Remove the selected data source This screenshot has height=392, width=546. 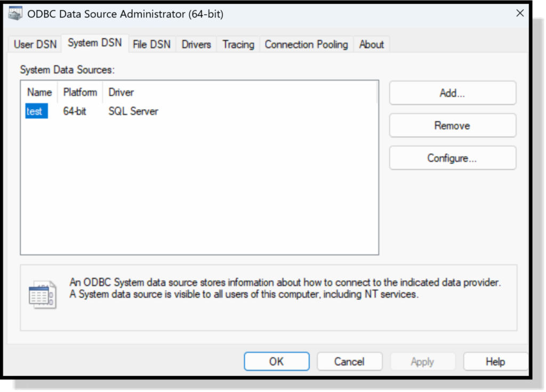(452, 126)
